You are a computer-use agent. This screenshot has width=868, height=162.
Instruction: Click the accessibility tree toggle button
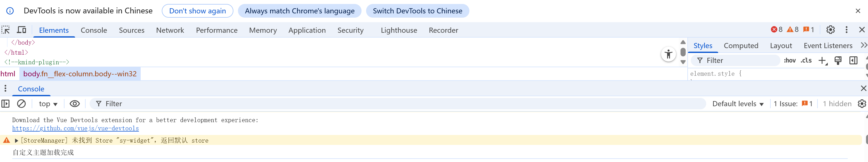click(x=668, y=54)
